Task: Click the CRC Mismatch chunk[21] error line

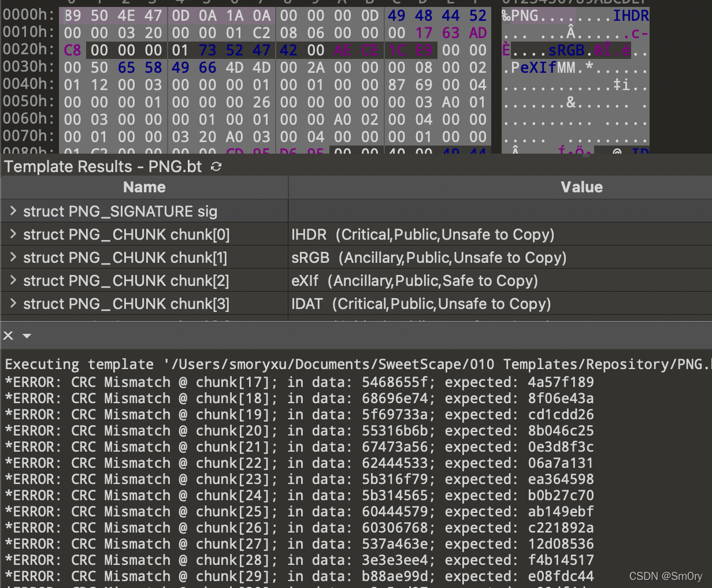Action: (x=299, y=447)
